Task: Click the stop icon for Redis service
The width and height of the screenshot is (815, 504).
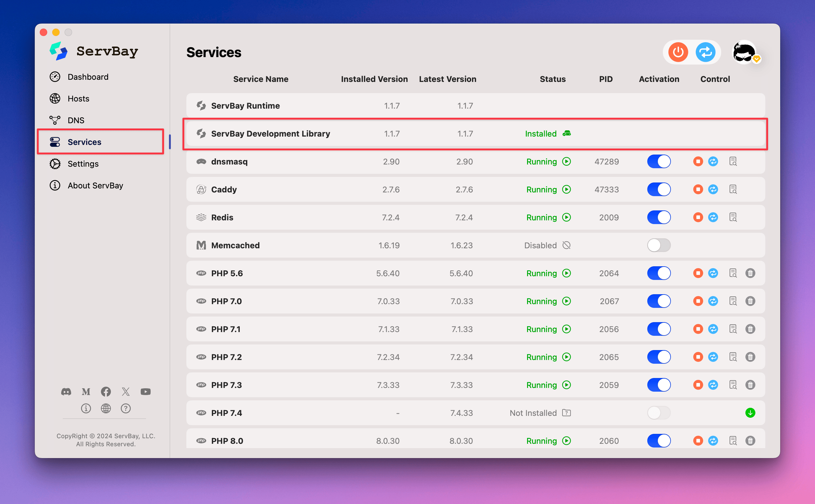Action: [x=697, y=217]
